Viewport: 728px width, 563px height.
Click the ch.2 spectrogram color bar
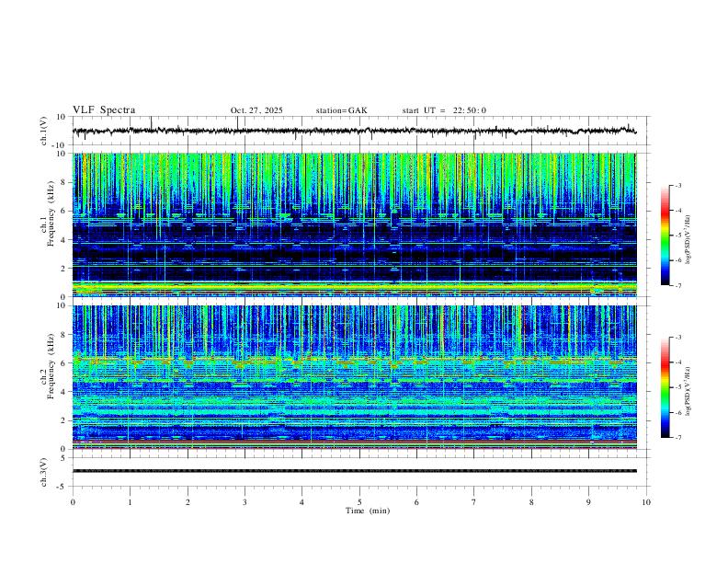pos(665,387)
